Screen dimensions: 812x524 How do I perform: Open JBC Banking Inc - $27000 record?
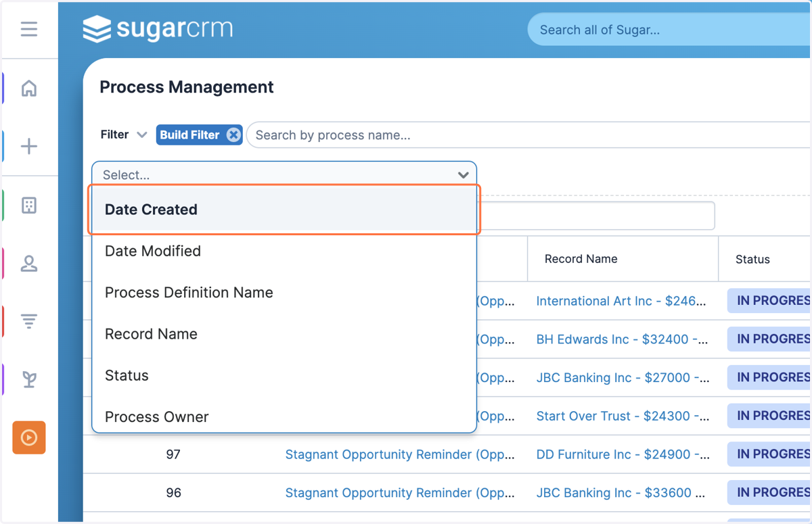[x=623, y=378]
